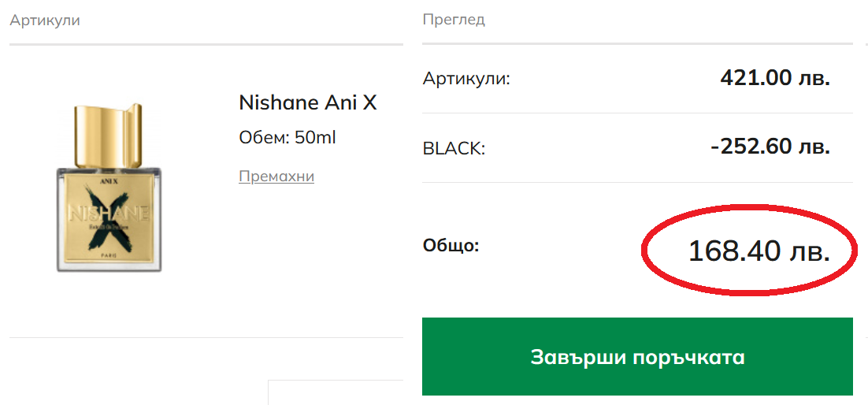This screenshot has width=868, height=405.
Task: Click the divider line below the cart item
Action: coord(206,338)
